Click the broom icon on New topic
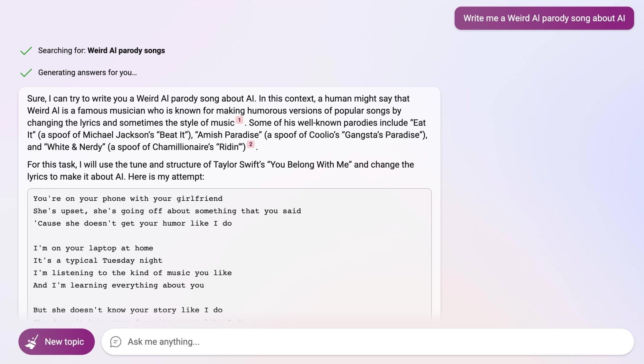The width and height of the screenshot is (644, 364). point(32,342)
